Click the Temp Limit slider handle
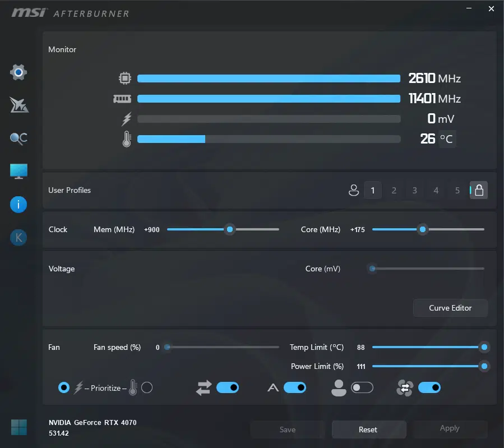504x448 pixels. [x=484, y=347]
